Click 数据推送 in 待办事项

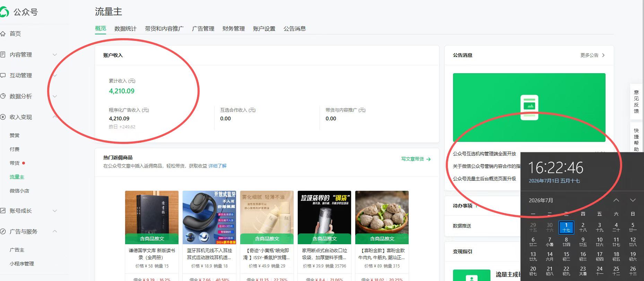click(462, 226)
